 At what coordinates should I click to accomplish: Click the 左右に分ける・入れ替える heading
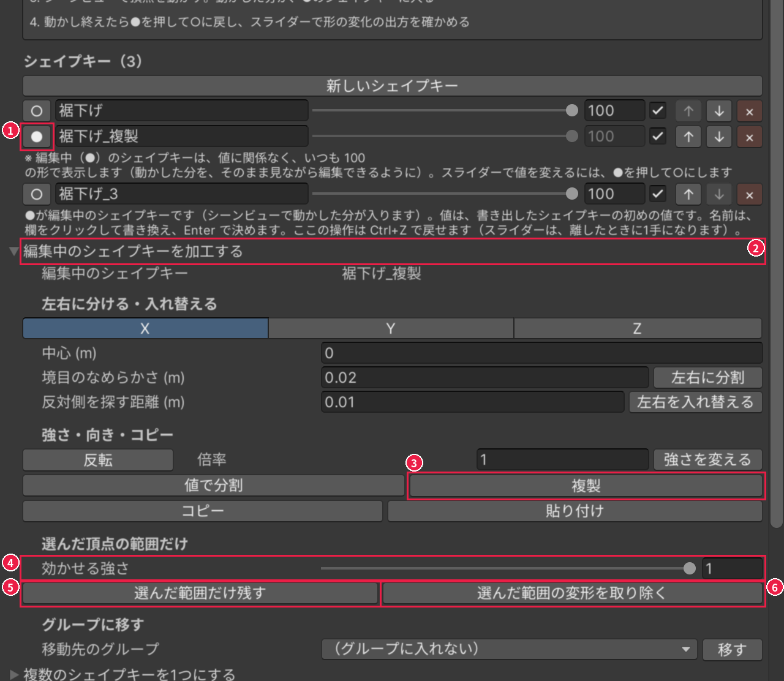(129, 304)
